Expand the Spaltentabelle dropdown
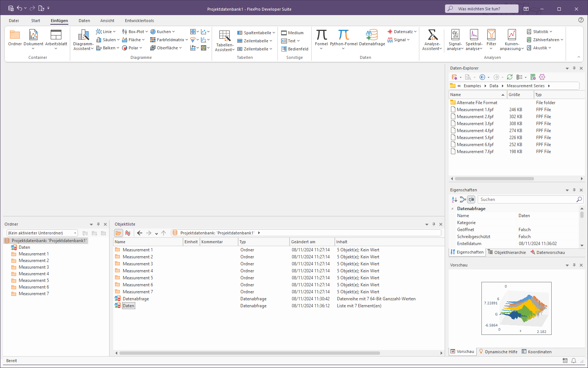 274,33
